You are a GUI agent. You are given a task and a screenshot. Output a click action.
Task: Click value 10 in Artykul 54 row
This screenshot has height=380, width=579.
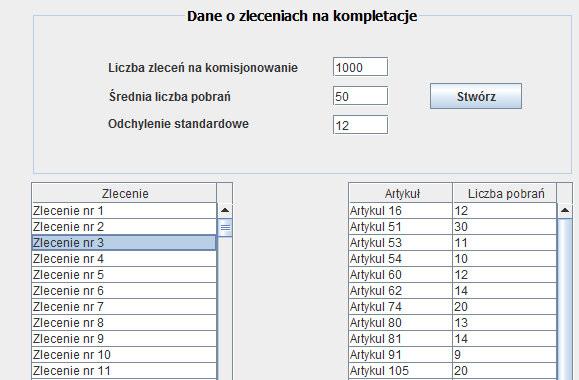tap(504, 259)
